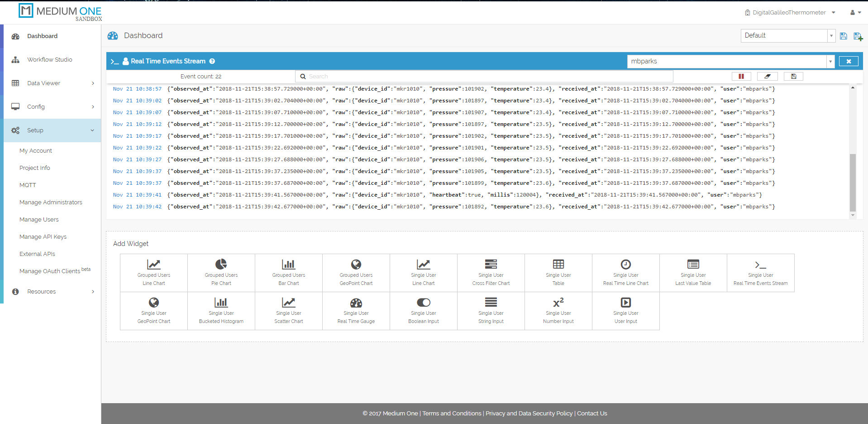Open the Manage API Keys page
868x424 pixels.
tap(43, 237)
